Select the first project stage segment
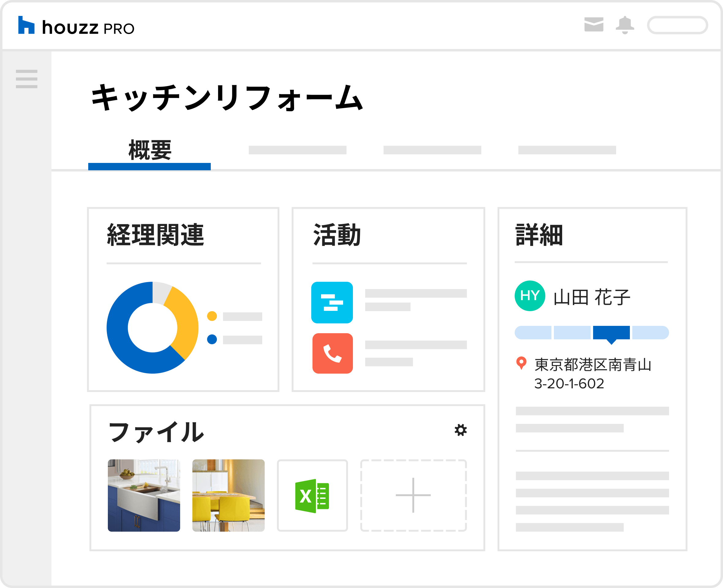Viewport: 723px width, 588px height. point(533,333)
